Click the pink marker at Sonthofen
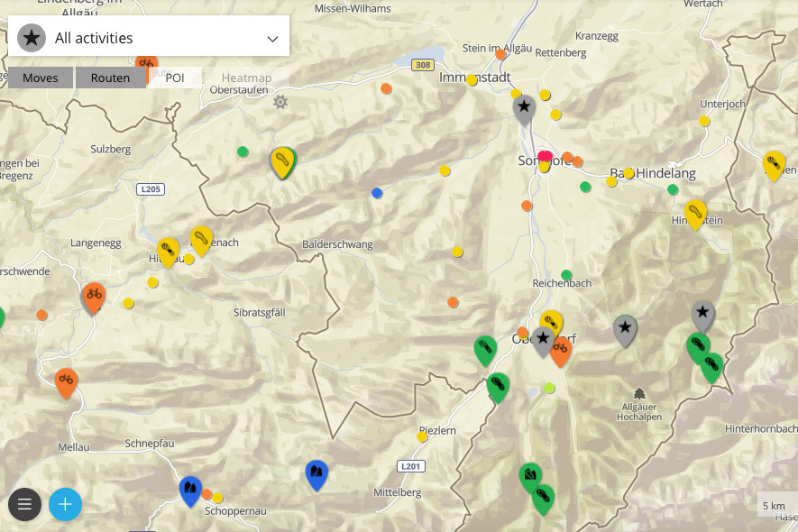 (x=545, y=156)
